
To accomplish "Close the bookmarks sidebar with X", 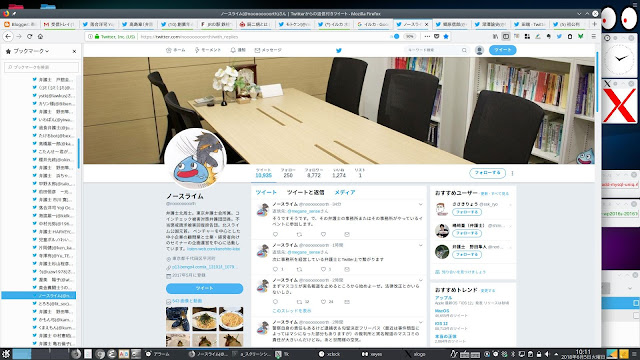I will (x=74, y=51).
